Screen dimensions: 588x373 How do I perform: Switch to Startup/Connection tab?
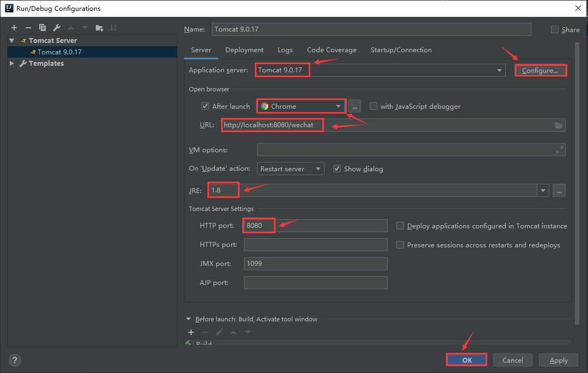coord(401,50)
